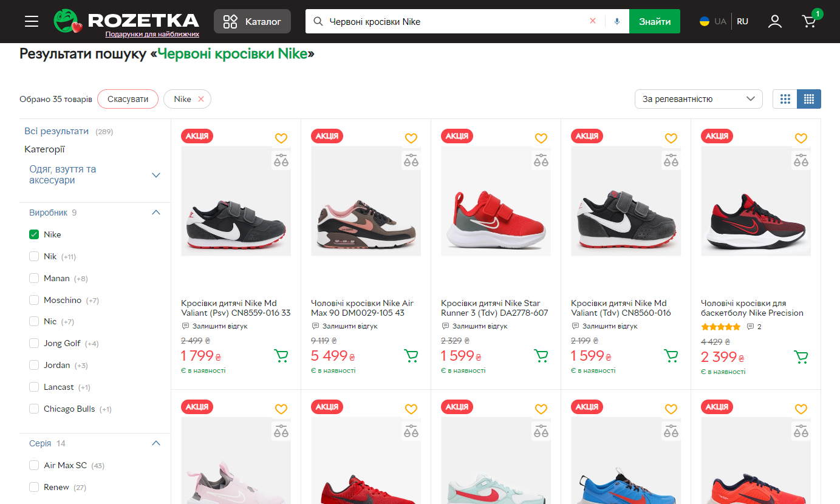Add Nike Precision basketball shoes to wishlist
The height and width of the screenshot is (504, 840).
click(x=801, y=138)
